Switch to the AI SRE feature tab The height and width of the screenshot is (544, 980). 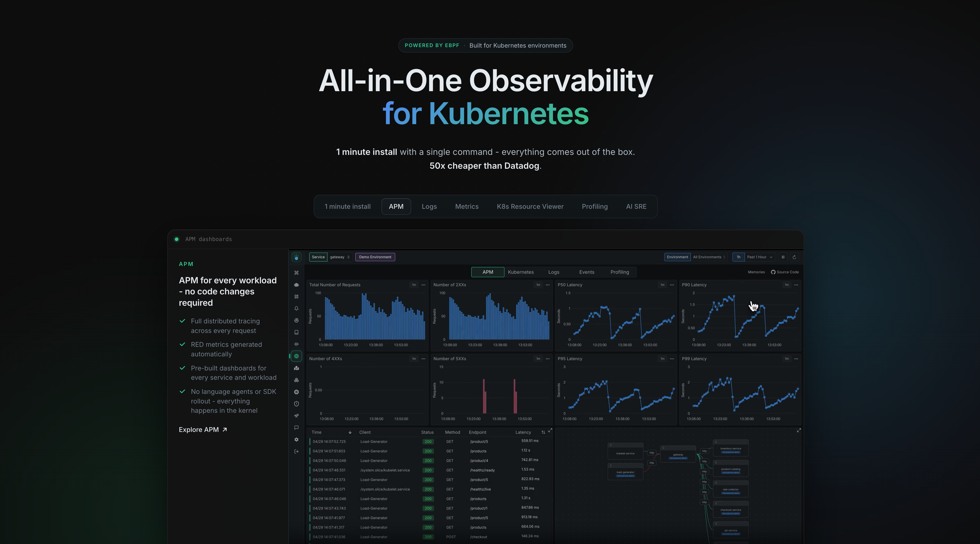[636, 207]
